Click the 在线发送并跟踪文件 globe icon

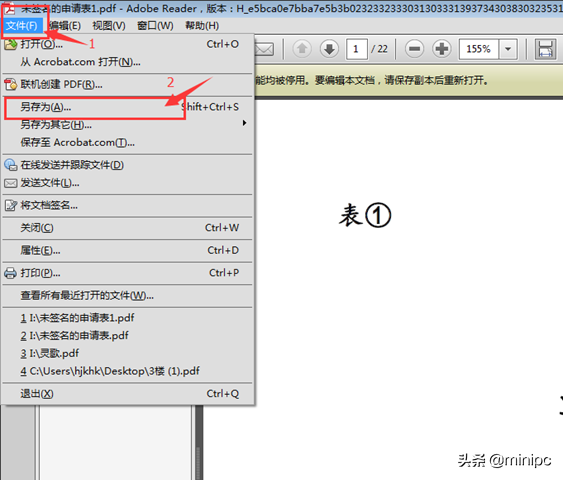tap(10, 165)
